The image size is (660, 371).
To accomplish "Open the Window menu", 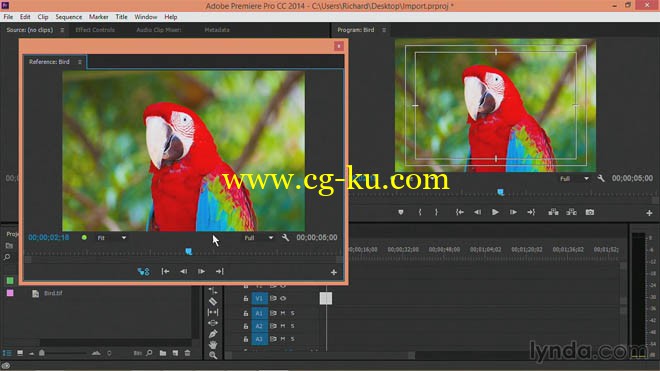I will [x=146, y=17].
